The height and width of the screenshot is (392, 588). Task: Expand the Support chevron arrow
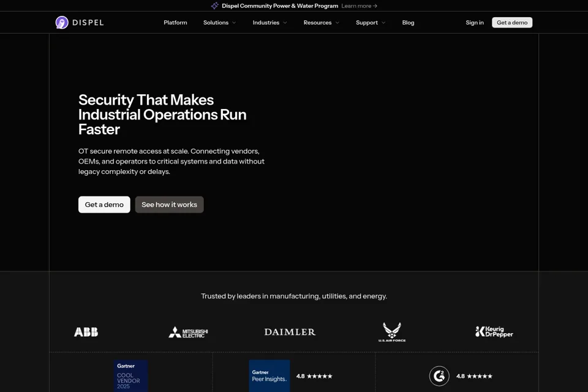coord(383,23)
